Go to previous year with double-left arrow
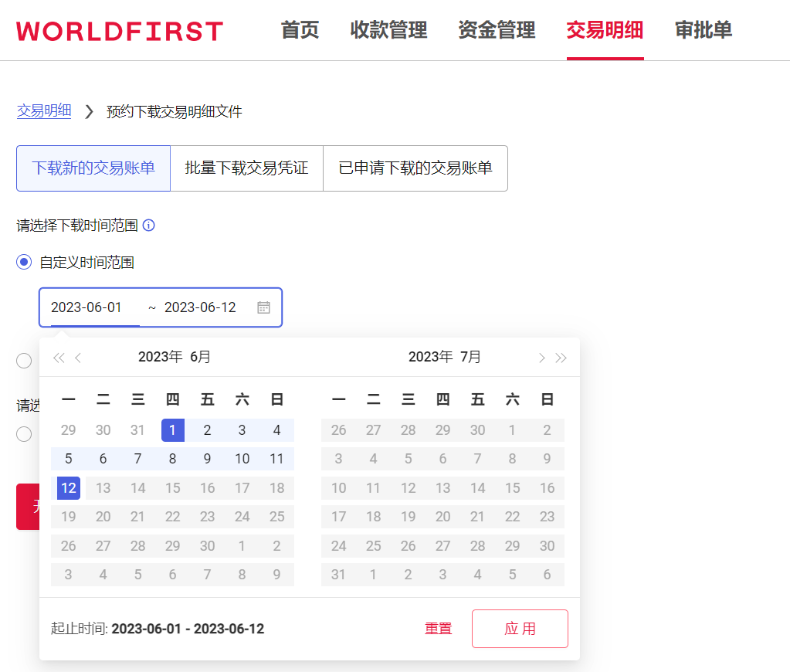The image size is (790, 672). pyautogui.click(x=58, y=358)
